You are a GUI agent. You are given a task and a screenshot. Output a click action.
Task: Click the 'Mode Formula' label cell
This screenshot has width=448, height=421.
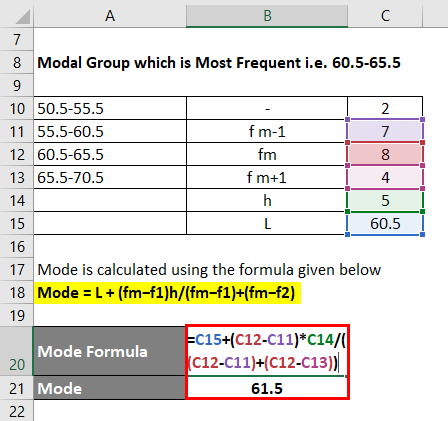(x=110, y=351)
